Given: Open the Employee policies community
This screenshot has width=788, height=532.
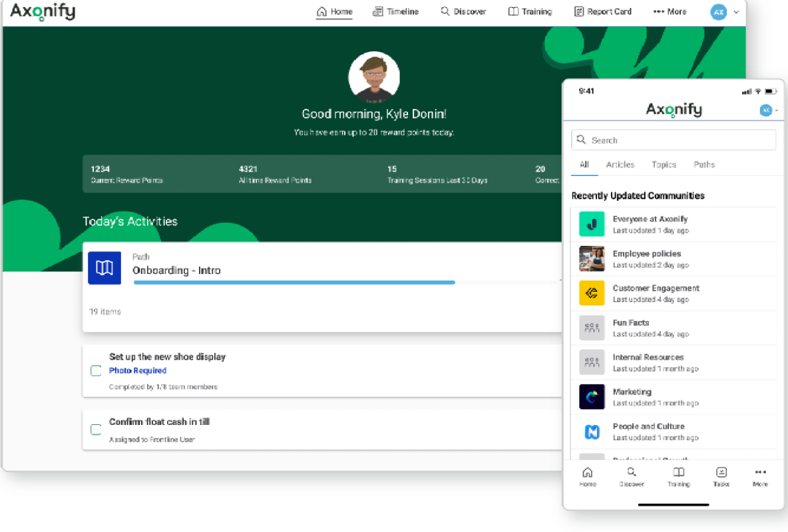Looking at the screenshot, I should 674,259.
